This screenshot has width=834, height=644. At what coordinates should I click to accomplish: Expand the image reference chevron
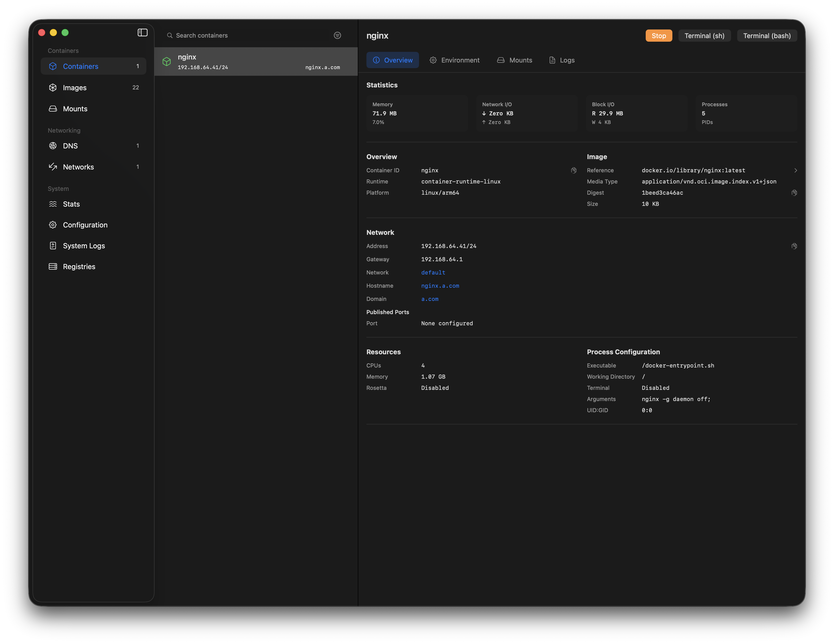click(x=795, y=170)
